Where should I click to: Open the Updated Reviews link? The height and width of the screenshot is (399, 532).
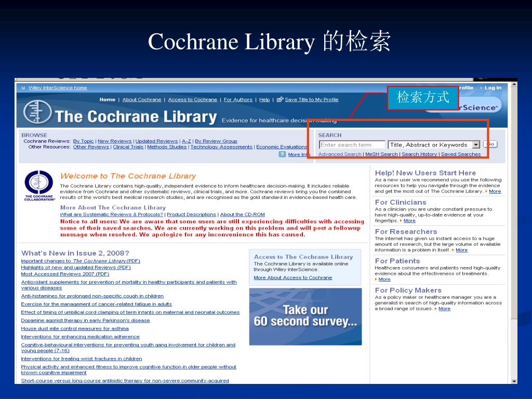[x=156, y=141]
